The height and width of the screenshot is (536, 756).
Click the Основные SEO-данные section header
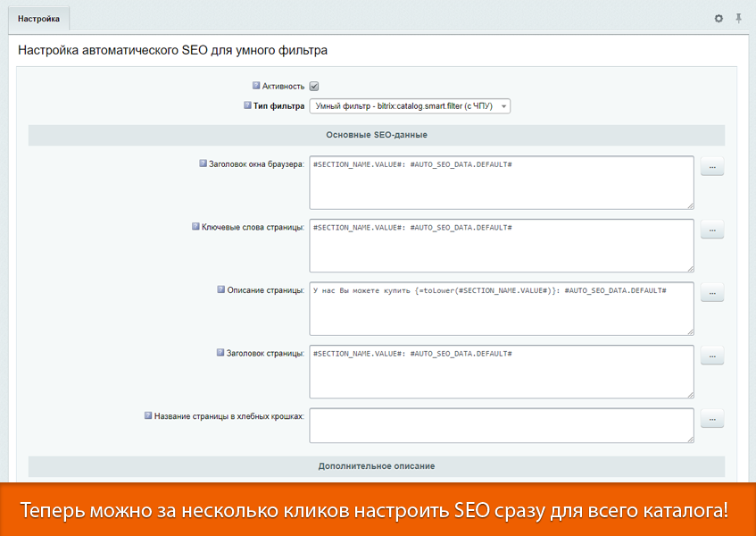[377, 135]
